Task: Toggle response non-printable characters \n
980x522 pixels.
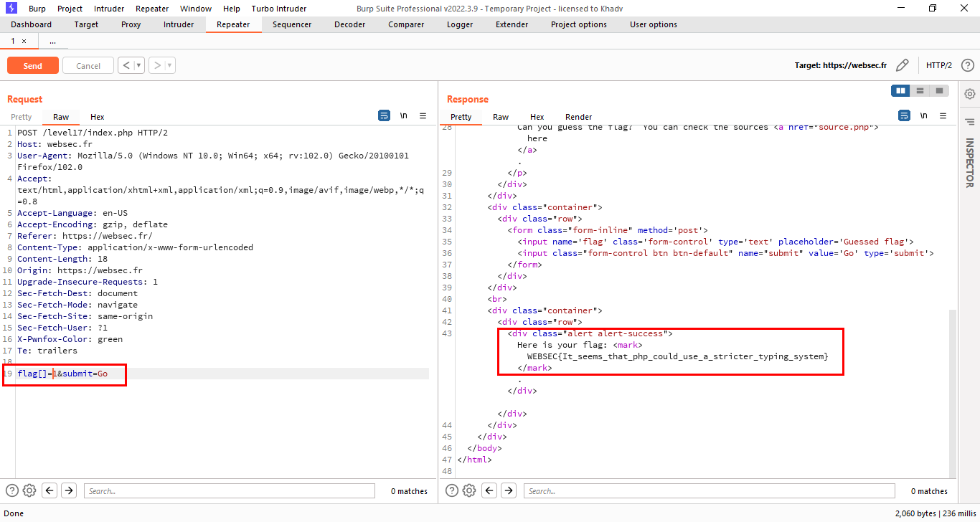Action: [924, 115]
